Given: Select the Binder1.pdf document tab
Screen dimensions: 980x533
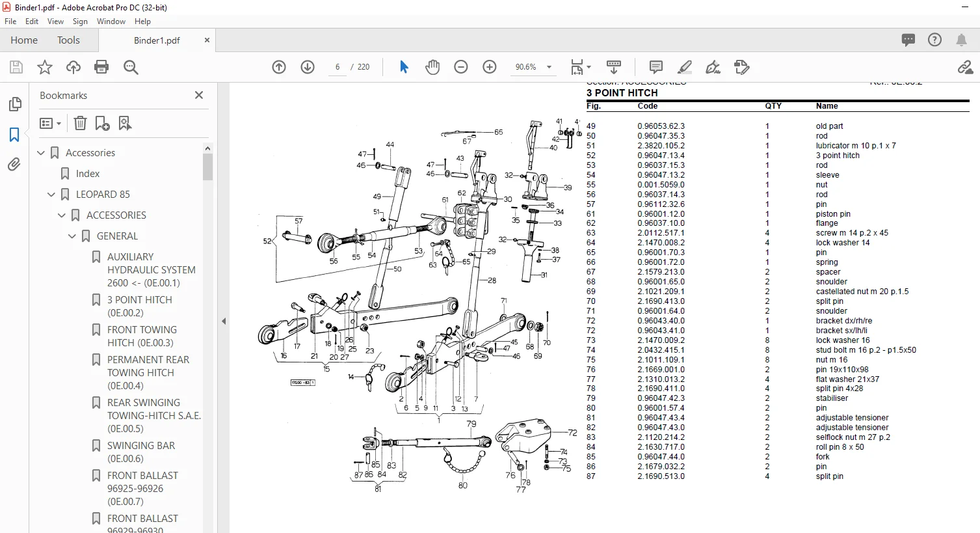Looking at the screenshot, I should click(157, 40).
